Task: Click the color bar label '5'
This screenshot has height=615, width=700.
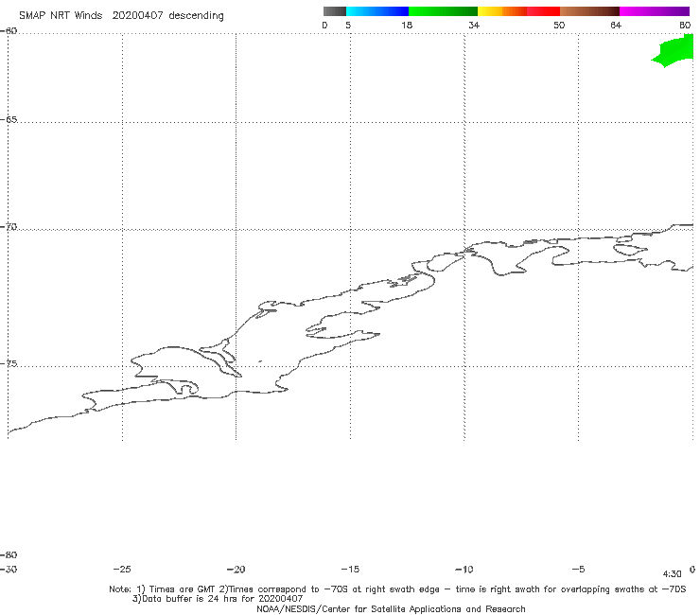Action: (348, 25)
